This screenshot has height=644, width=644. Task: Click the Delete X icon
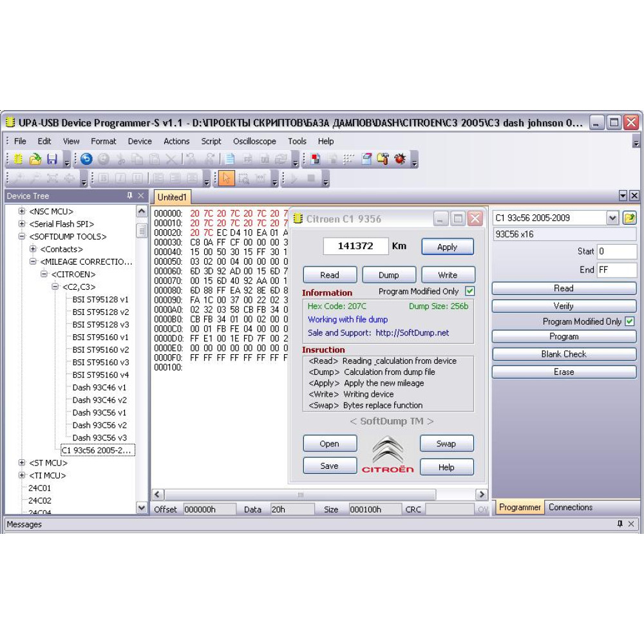click(171, 159)
